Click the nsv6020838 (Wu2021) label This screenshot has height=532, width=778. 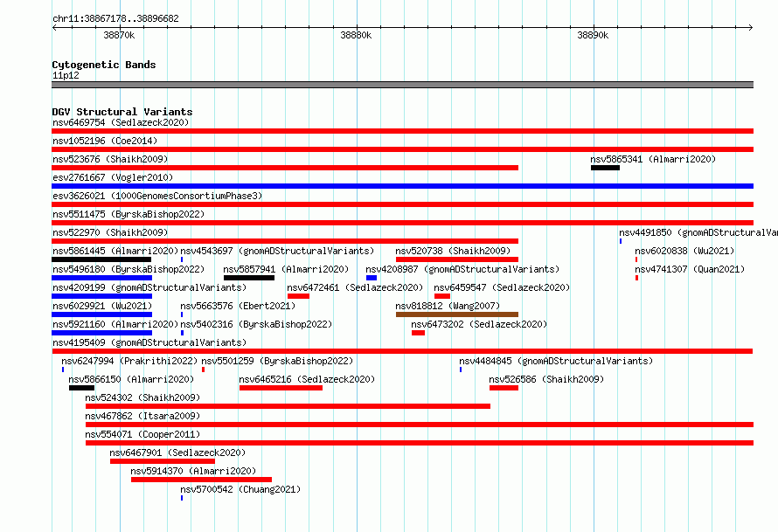point(684,251)
